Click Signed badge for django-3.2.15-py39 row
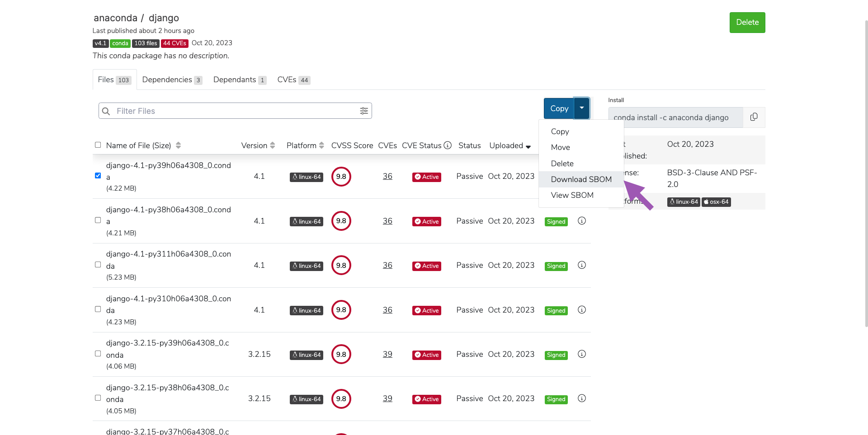 [x=556, y=355]
